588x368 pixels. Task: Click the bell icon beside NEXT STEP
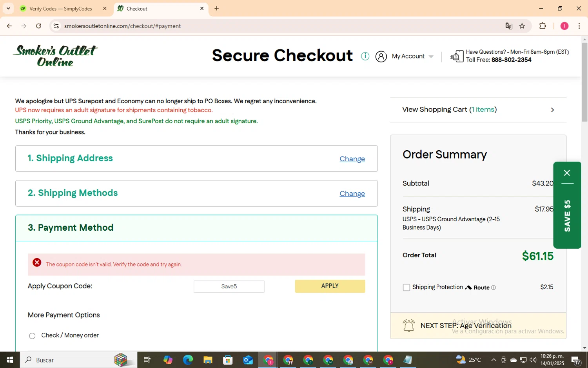tap(409, 326)
